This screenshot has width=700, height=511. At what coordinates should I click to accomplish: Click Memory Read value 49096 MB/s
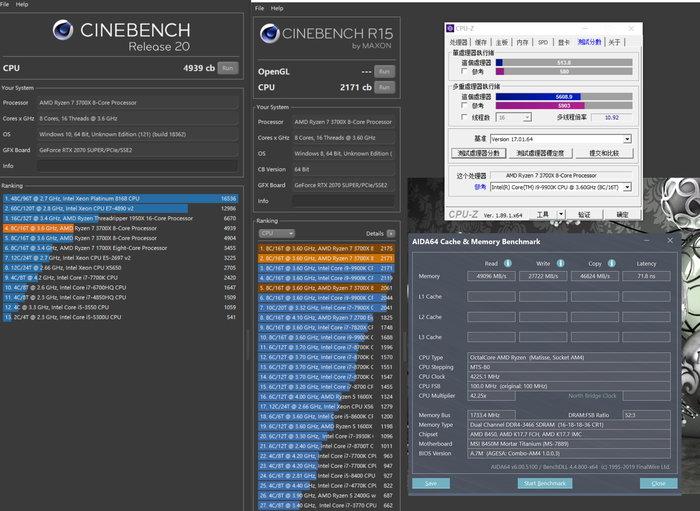[x=491, y=276]
